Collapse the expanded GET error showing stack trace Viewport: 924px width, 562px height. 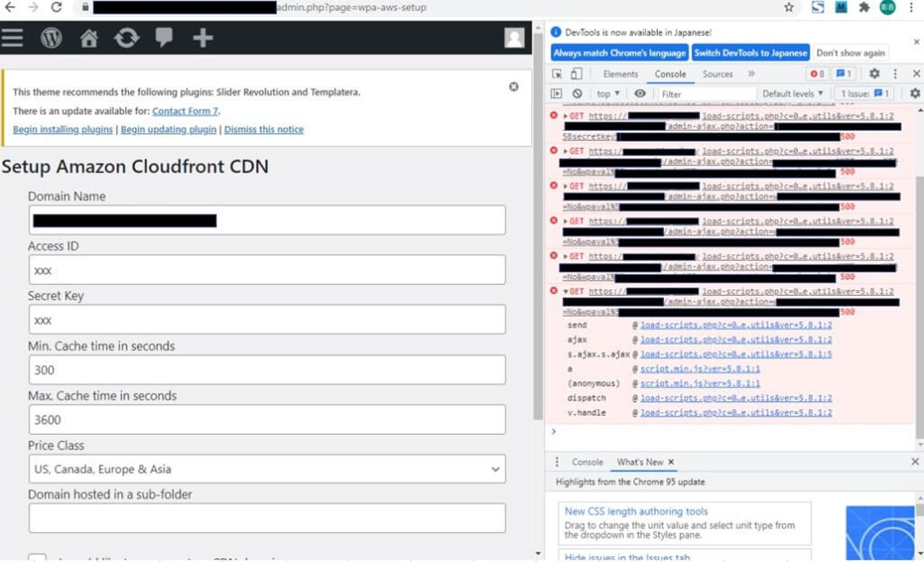click(565, 291)
